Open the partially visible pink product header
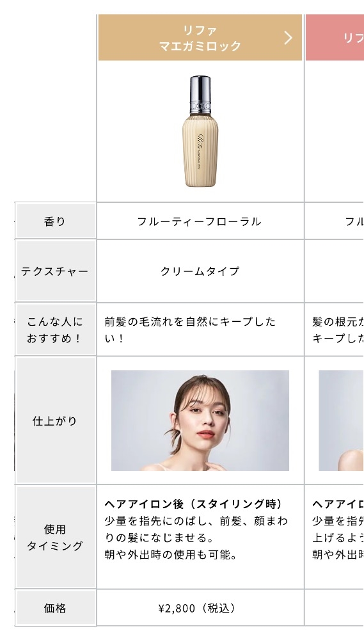364x640 pixels. (x=335, y=38)
